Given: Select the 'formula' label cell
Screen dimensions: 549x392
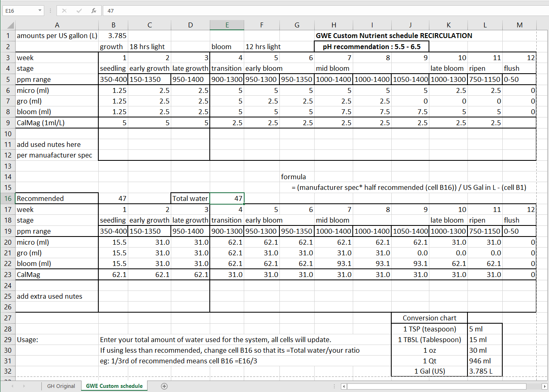Looking at the screenshot, I should pyautogui.click(x=297, y=177).
